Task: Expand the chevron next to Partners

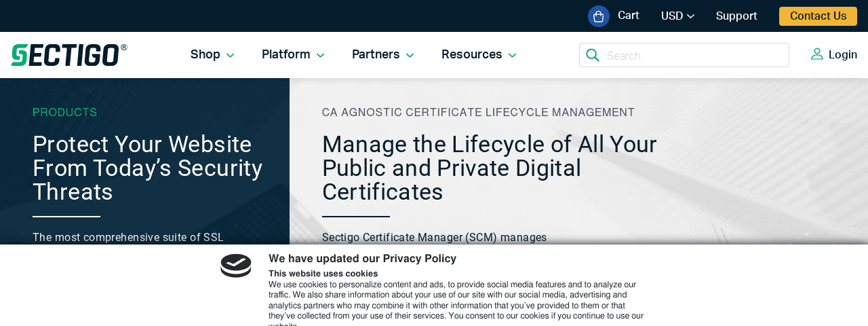Action: pos(410,56)
